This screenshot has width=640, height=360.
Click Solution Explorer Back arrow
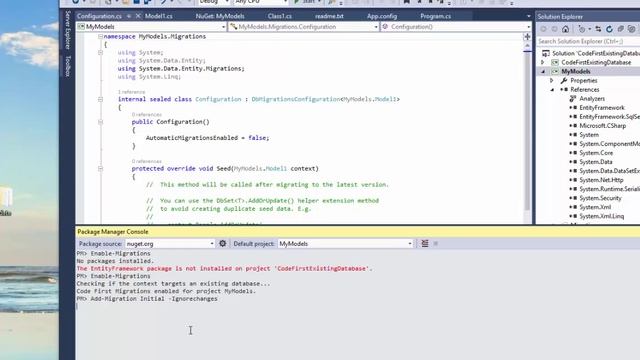[x=543, y=29]
